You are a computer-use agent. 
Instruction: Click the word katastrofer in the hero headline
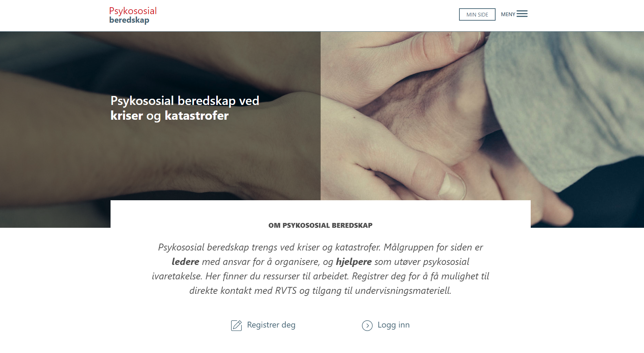pyautogui.click(x=197, y=116)
